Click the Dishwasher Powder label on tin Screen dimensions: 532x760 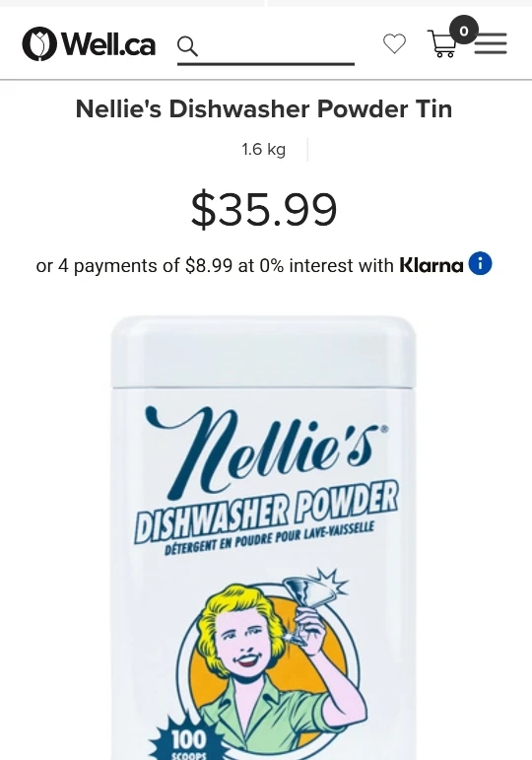[x=266, y=513]
